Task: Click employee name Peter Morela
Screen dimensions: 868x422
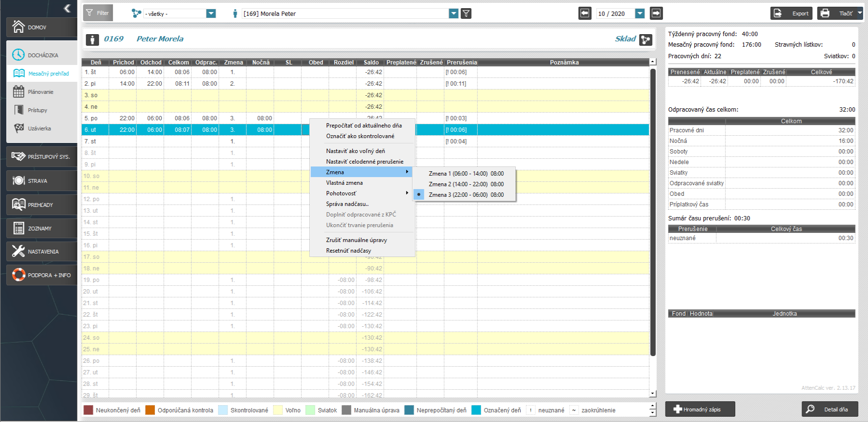Action: click(160, 38)
